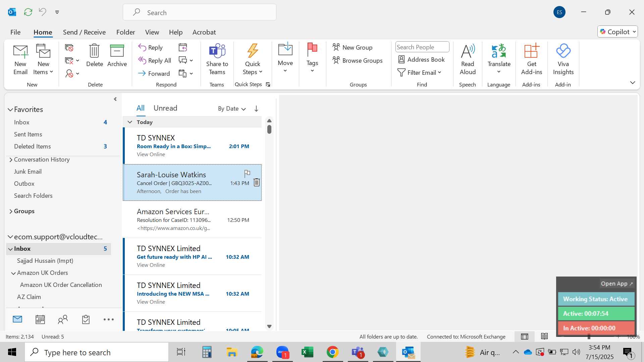The width and height of the screenshot is (644, 362).
Task: Click the New Email icon
Action: coord(20,60)
